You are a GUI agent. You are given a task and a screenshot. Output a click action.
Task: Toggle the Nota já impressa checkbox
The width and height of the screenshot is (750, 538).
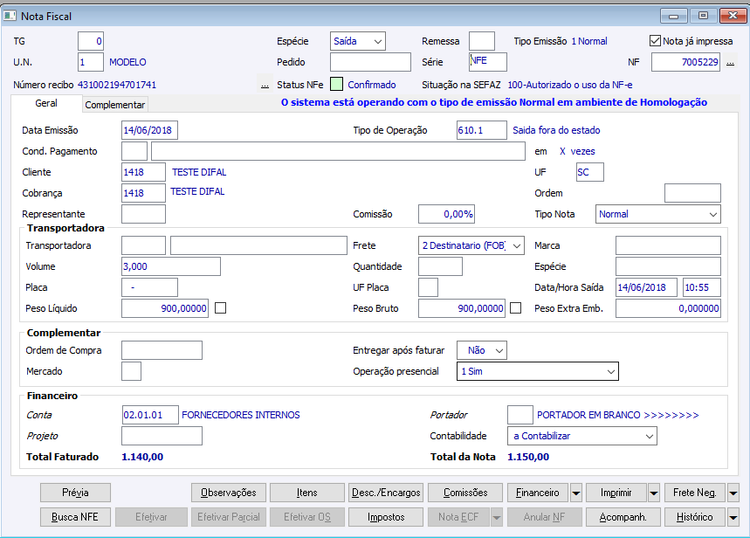click(655, 41)
